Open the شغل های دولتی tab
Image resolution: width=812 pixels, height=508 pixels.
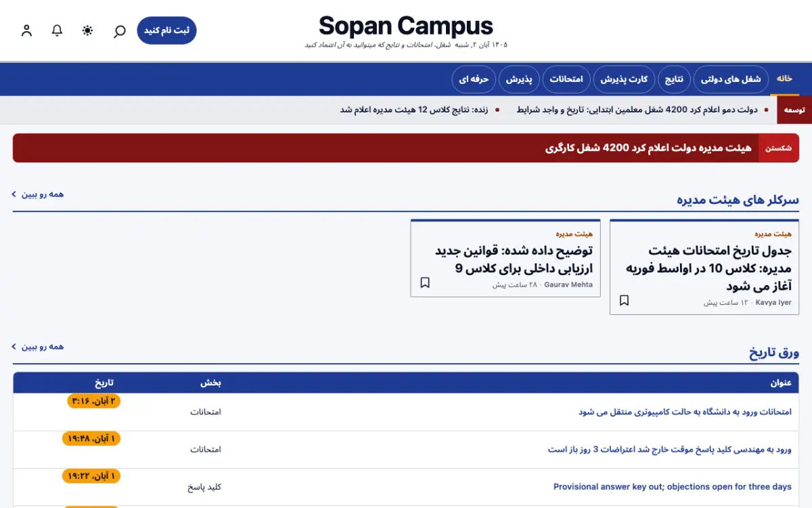click(731, 79)
